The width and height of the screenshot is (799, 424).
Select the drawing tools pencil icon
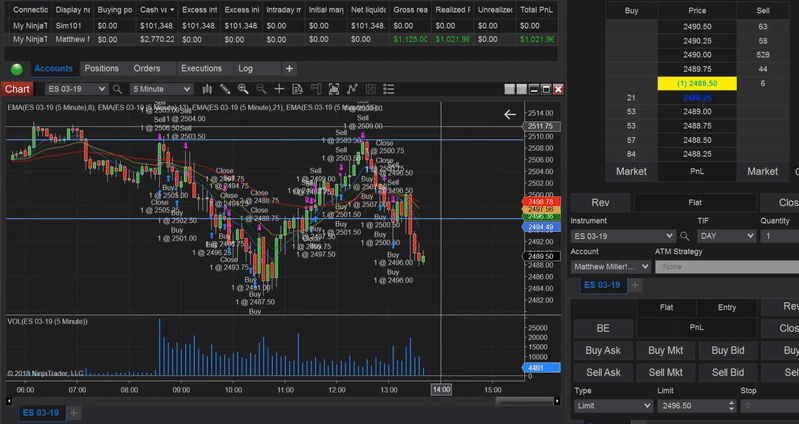coord(225,89)
